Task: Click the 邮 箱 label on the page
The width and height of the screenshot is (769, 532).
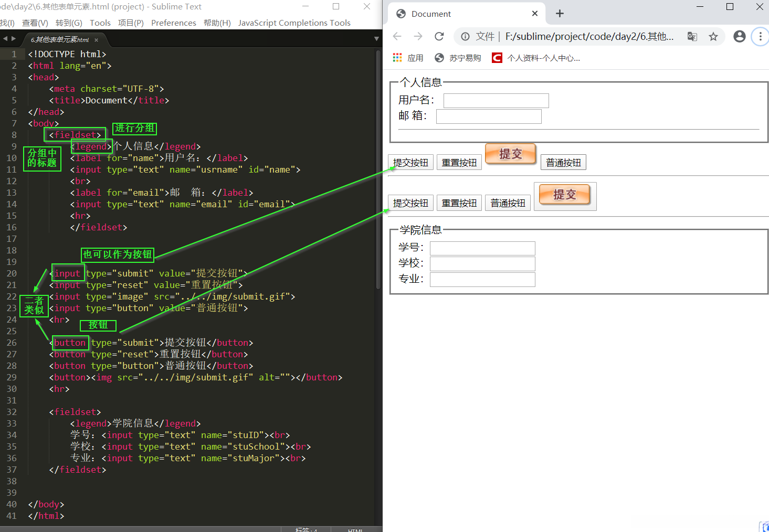Action: coord(413,116)
